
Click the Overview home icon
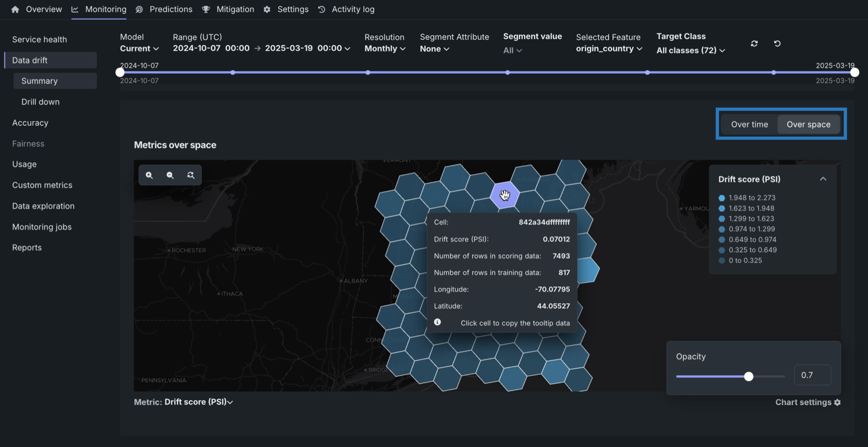15,10
